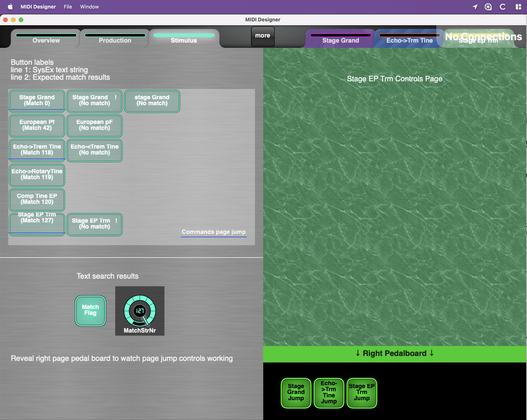Open the Window menu
The image size is (527, 420).
pyautogui.click(x=89, y=7)
